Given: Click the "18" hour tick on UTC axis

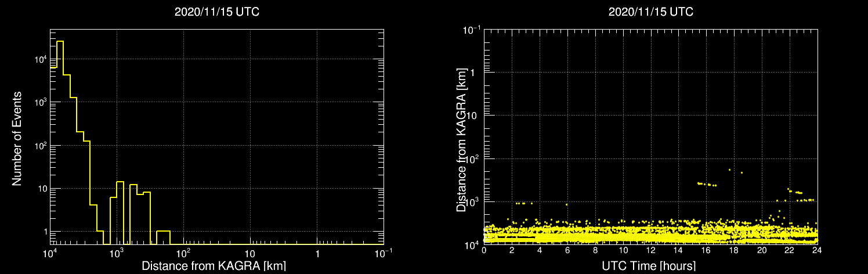Looking at the screenshot, I should tap(734, 251).
